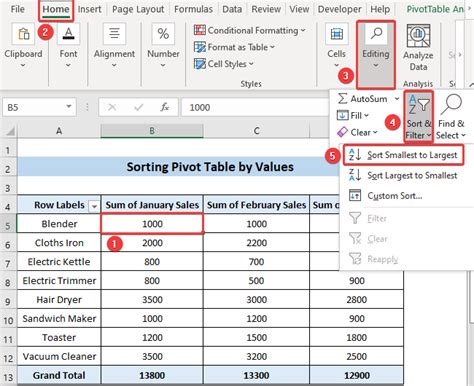The image size is (474, 386).
Task: Click the Toaster value 1800
Action: pos(356,337)
